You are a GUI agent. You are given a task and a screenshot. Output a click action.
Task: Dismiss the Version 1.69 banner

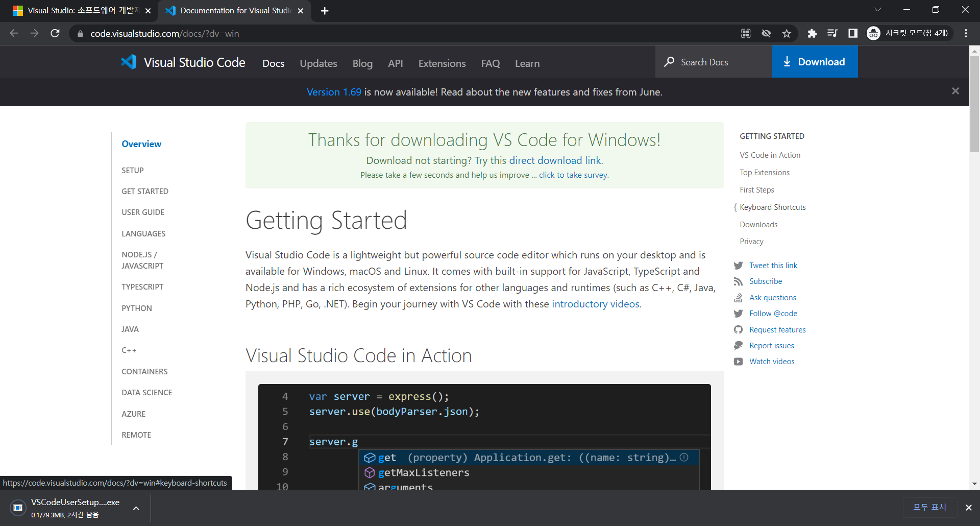(x=955, y=91)
